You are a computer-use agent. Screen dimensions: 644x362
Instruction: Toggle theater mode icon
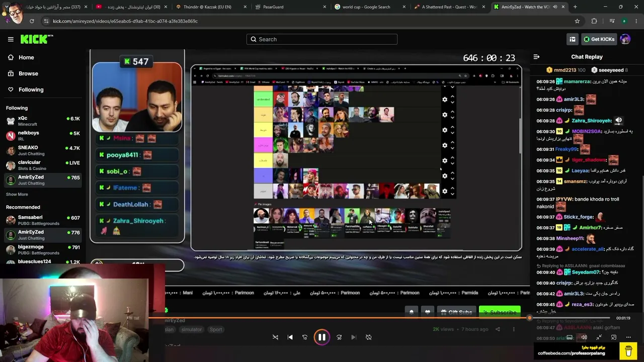pyautogui.click(x=570, y=337)
